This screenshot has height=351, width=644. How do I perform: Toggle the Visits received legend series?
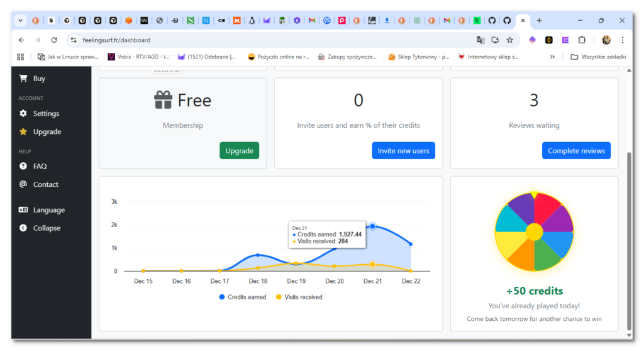tap(299, 297)
